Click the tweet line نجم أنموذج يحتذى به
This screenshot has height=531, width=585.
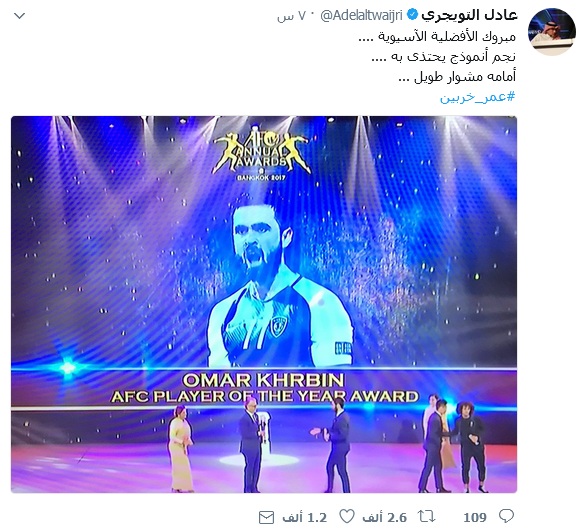point(444,56)
